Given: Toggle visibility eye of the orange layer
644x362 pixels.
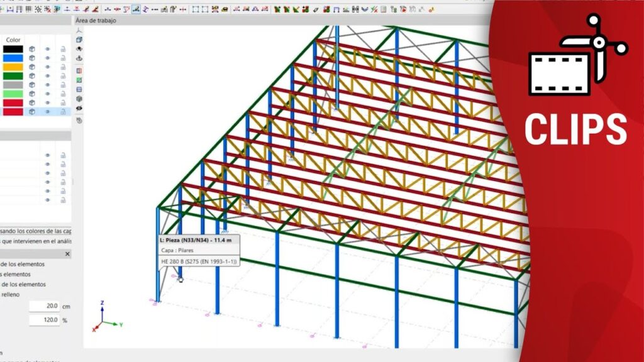Looking at the screenshot, I should tap(47, 67).
